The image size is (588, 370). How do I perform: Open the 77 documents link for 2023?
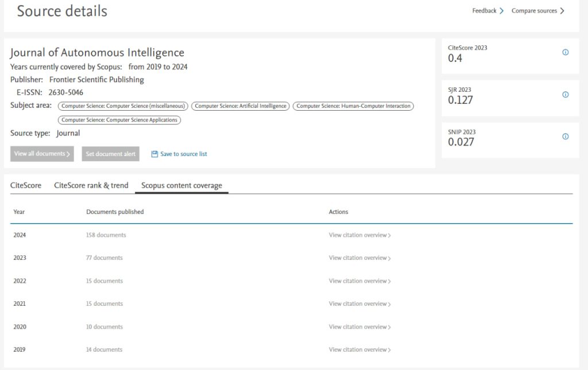[x=105, y=258]
